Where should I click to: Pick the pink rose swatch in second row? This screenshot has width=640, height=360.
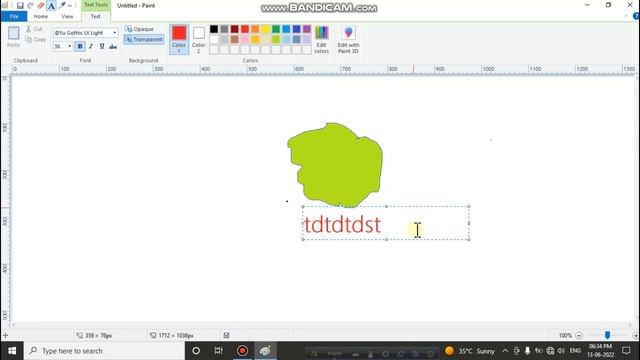click(x=245, y=39)
